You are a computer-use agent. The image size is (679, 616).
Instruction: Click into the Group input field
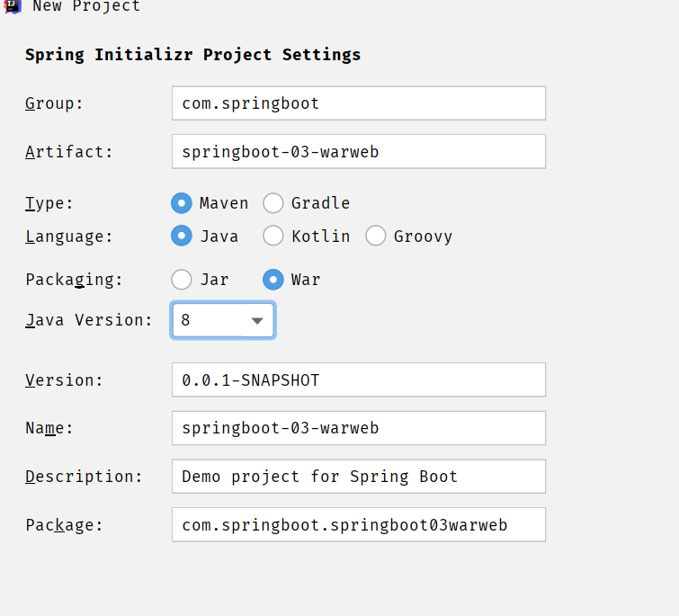(x=359, y=103)
